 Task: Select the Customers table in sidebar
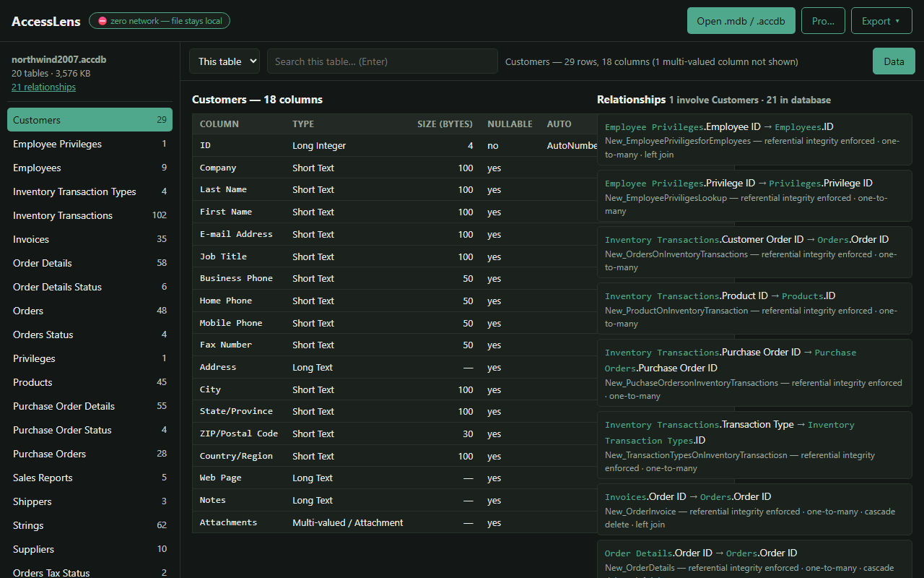[x=90, y=120]
